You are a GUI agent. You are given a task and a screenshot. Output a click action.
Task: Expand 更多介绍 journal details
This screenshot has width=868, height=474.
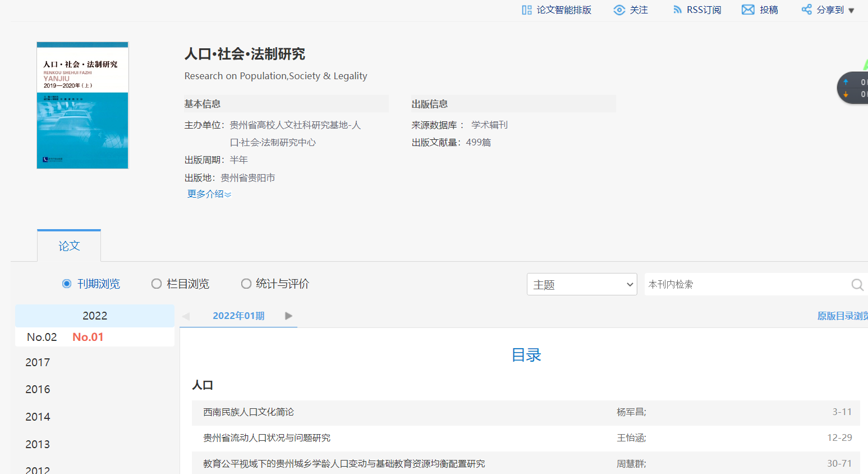pyautogui.click(x=209, y=194)
